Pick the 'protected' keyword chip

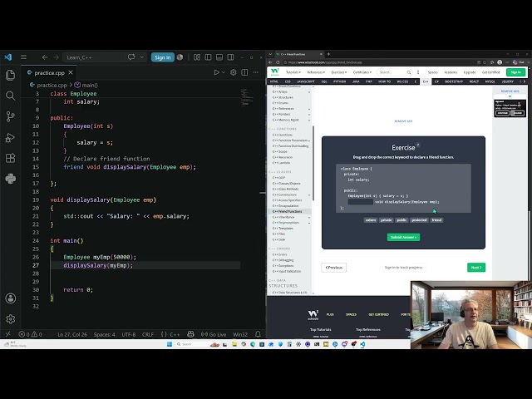(419, 220)
